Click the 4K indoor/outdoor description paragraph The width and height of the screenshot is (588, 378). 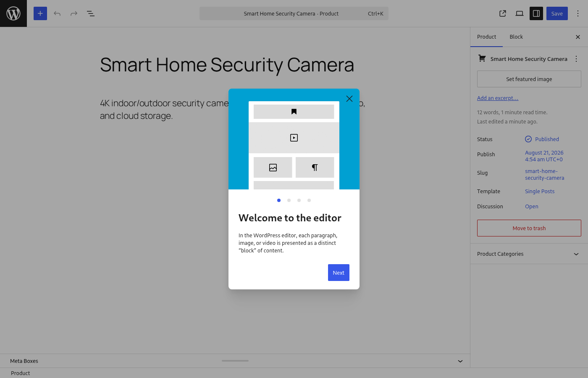(232, 109)
